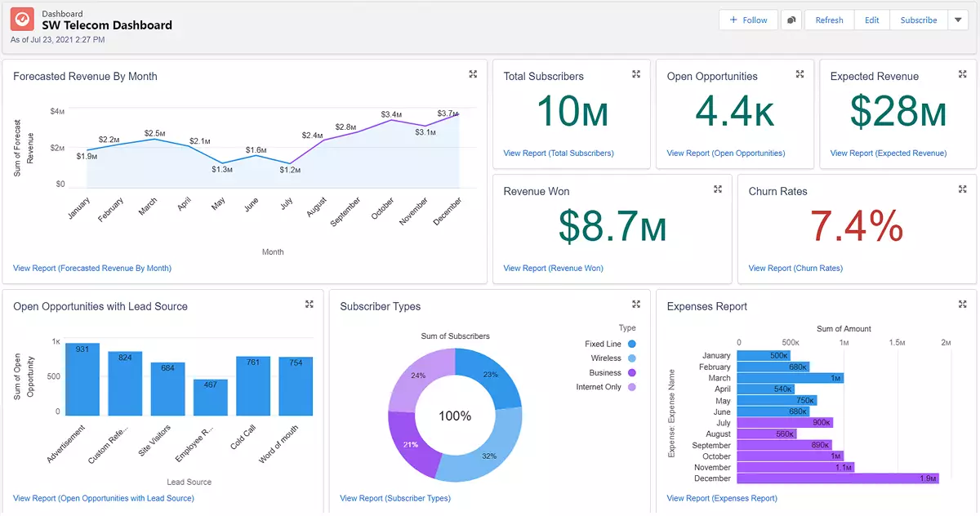Expand the Total Subscribers widget

coord(636,73)
